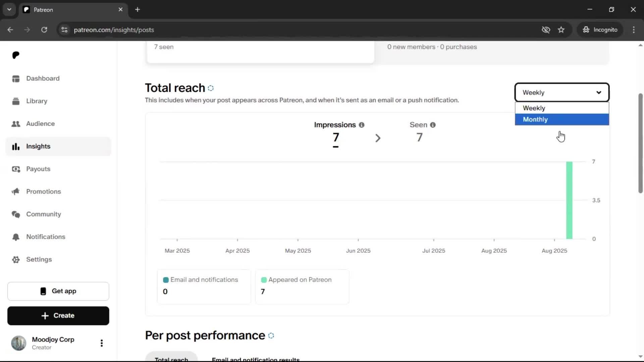
Task: Click Moodjoy Corp profile avatar
Action: click(19, 343)
